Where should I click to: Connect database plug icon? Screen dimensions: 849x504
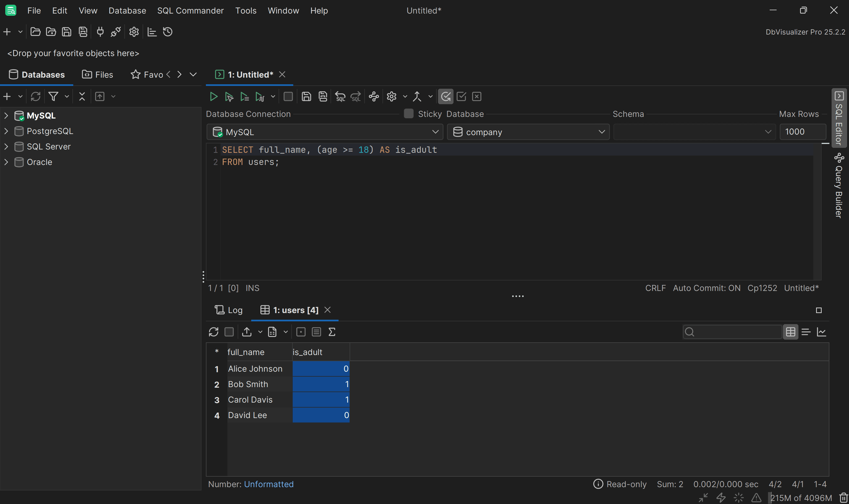100,32
